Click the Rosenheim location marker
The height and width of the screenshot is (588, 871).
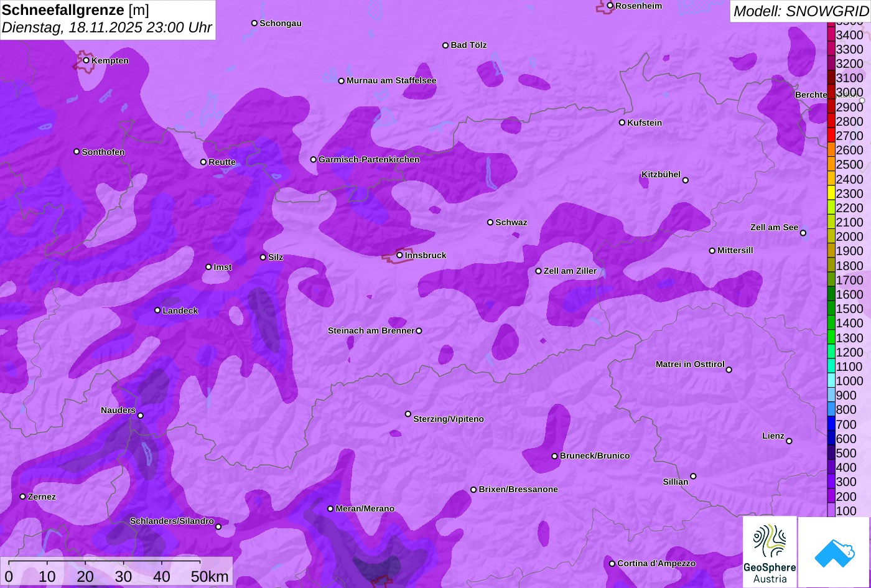(x=610, y=6)
